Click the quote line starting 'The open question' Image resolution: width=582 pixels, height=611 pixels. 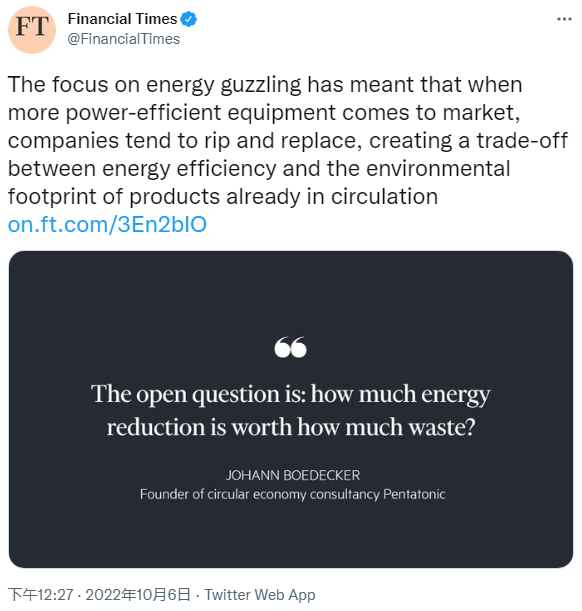point(291,394)
